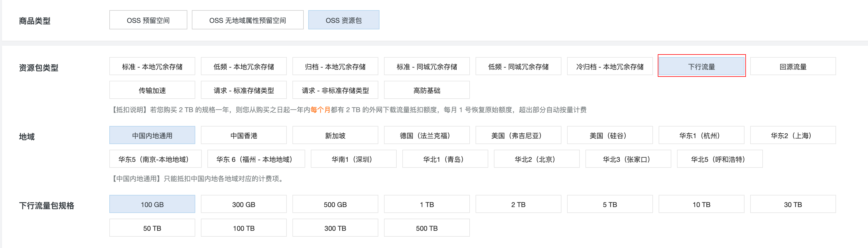
Task: Set traffic package size to 500 TB
Action: tap(427, 228)
